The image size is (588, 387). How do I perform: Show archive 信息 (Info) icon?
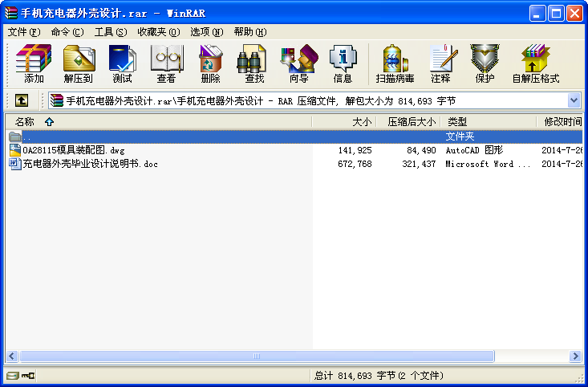343,63
